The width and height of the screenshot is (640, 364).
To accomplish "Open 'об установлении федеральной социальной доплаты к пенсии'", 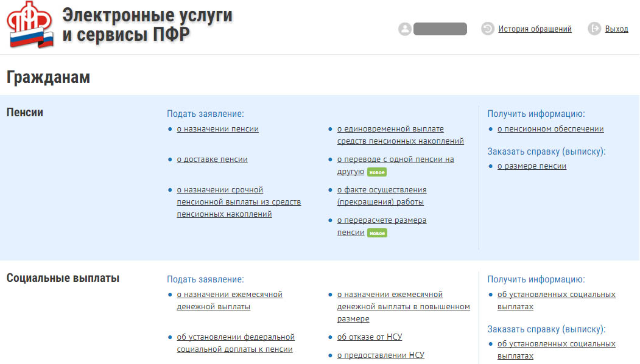I will pos(236,343).
